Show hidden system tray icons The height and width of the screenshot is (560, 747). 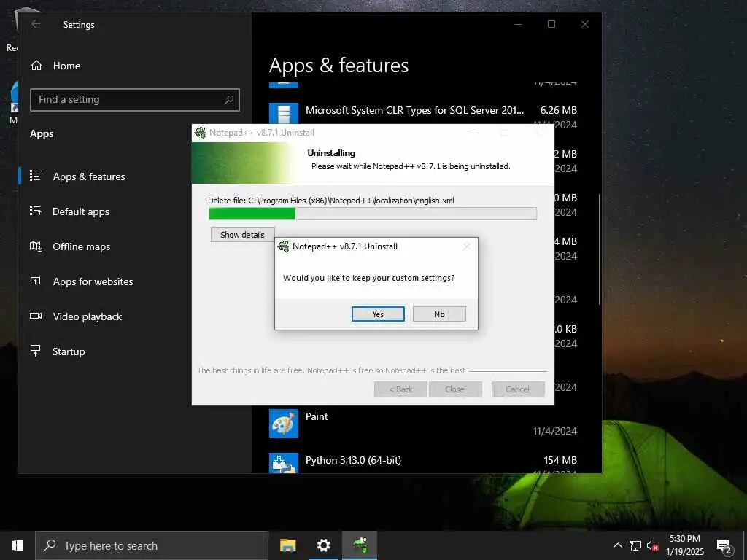(617, 545)
